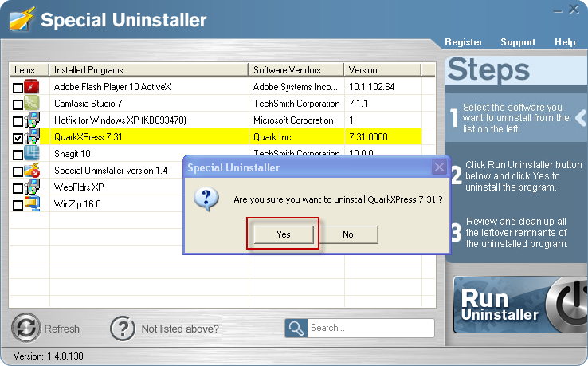
Task: Click the Not listed above? link
Action: 180,329
